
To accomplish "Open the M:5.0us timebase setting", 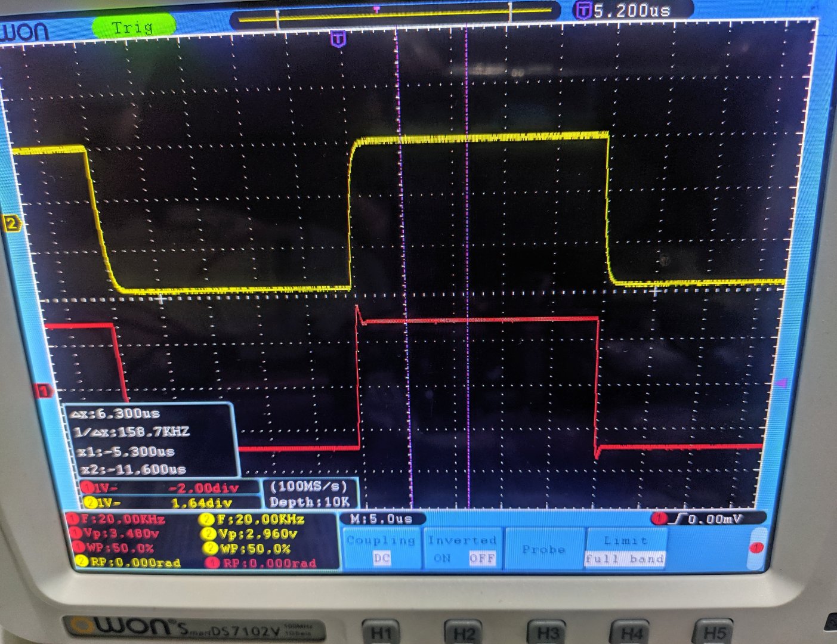I will 381,519.
